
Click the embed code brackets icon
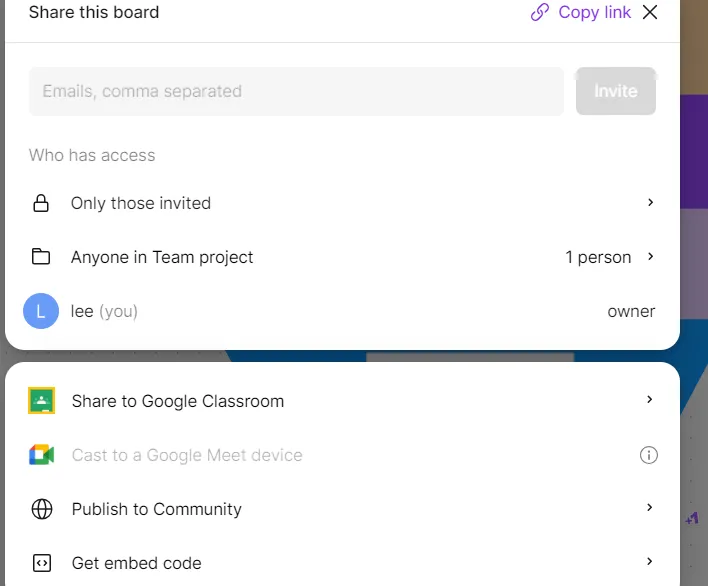[41, 563]
